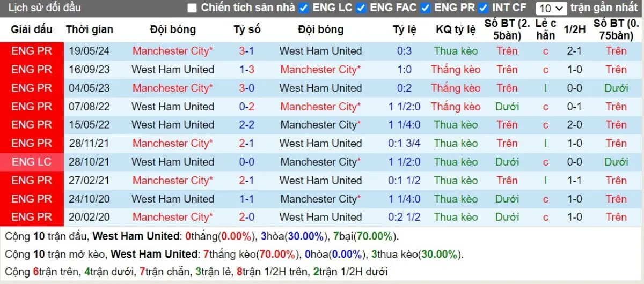The image size is (644, 284).
Task: Click the Thời gian column header
Action: point(88,30)
